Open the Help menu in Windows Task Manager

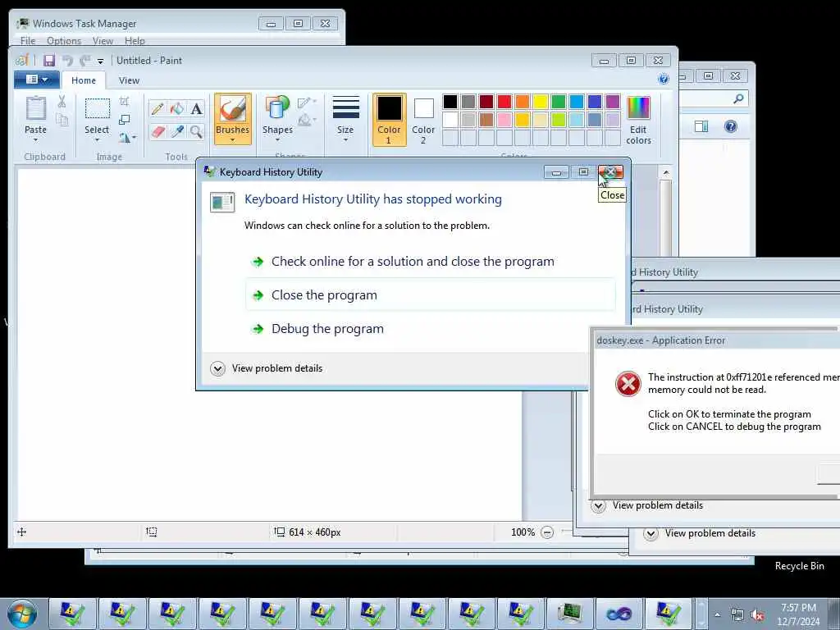click(135, 41)
